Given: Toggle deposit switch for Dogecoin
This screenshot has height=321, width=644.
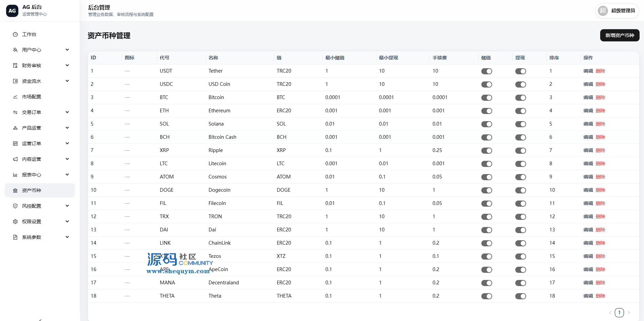Looking at the screenshot, I should (487, 190).
